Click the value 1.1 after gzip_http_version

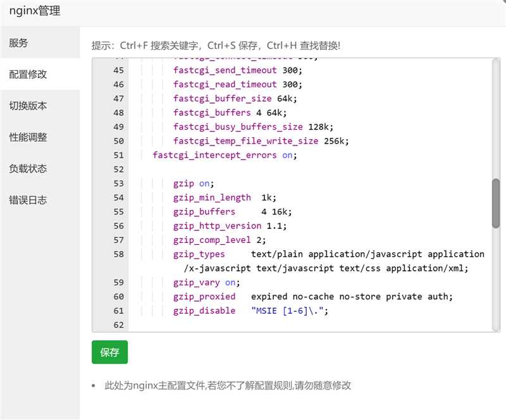point(275,226)
